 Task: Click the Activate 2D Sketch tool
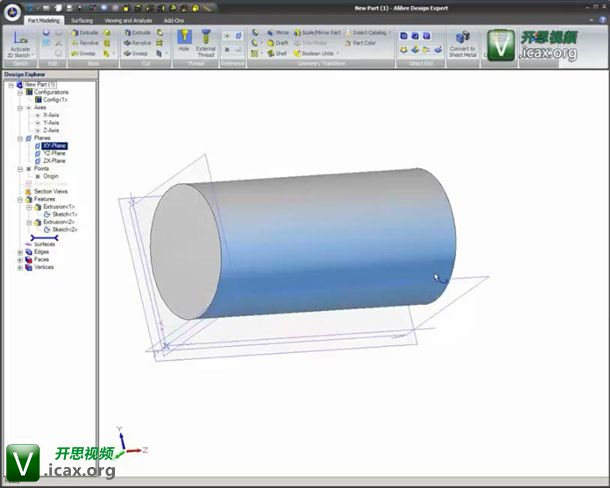(x=19, y=44)
